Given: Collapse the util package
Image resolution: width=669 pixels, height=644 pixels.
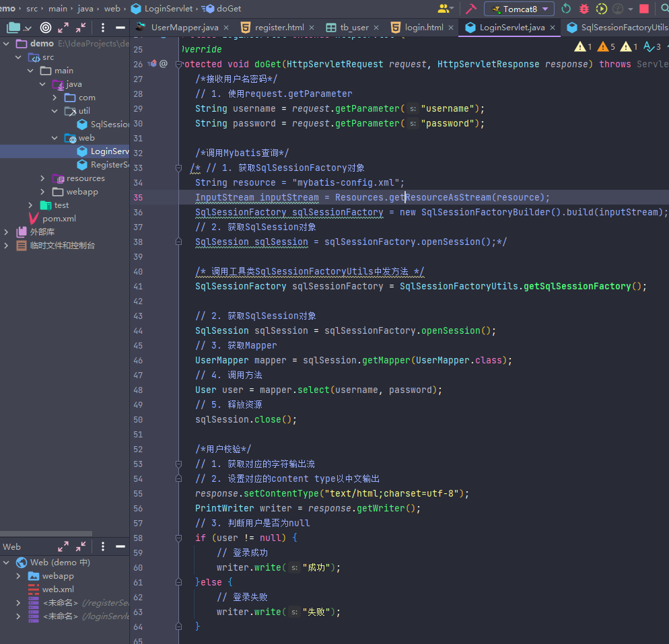Looking at the screenshot, I should coord(55,111).
